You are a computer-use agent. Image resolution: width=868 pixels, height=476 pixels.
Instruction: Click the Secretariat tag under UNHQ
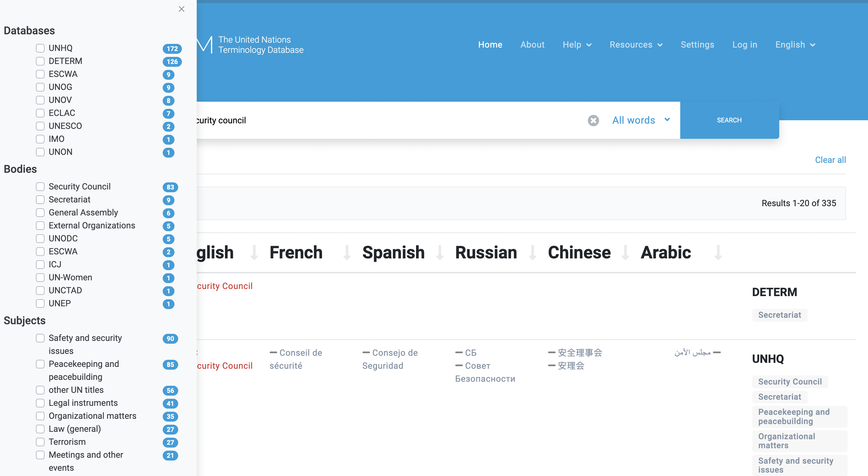click(x=780, y=397)
